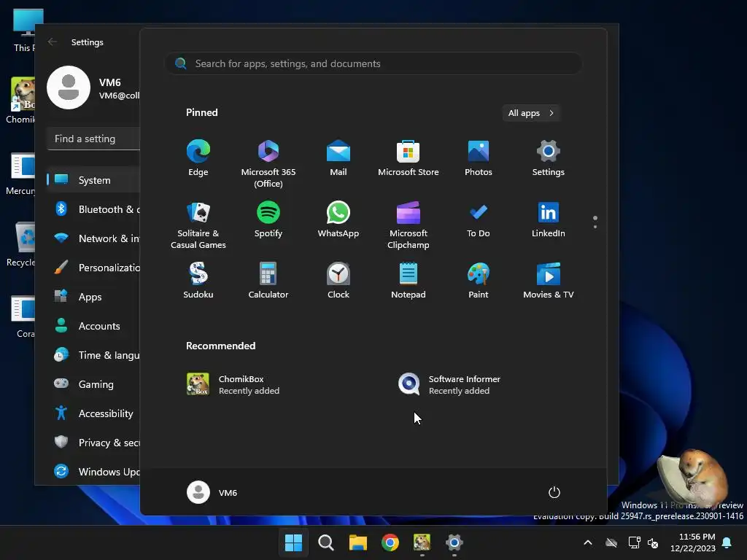Open the To Do app
This screenshot has height=560, width=747.
(479, 219)
